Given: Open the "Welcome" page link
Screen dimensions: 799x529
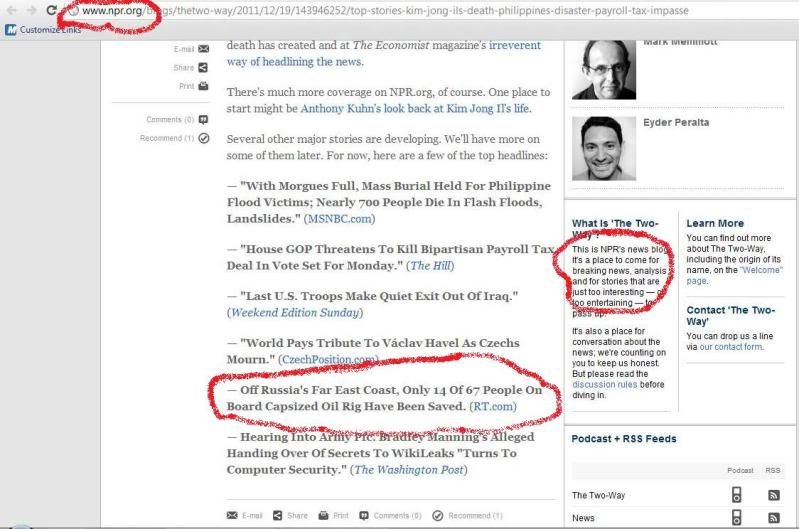Looking at the screenshot, I should [x=734, y=275].
